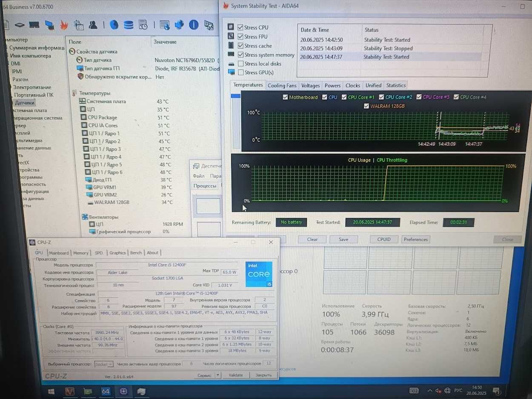Toggle the Stress FPU checkbox
Image resolution: width=532 pixels, height=399 pixels.
(240, 37)
